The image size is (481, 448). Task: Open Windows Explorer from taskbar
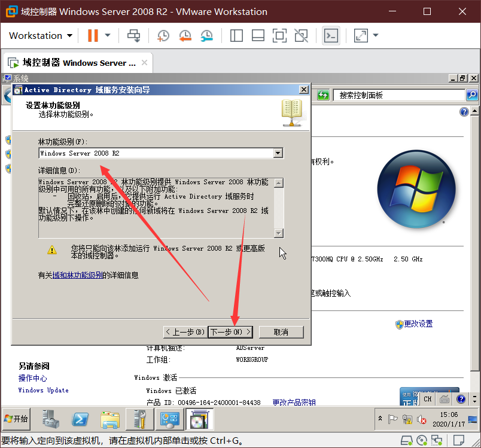(x=110, y=419)
